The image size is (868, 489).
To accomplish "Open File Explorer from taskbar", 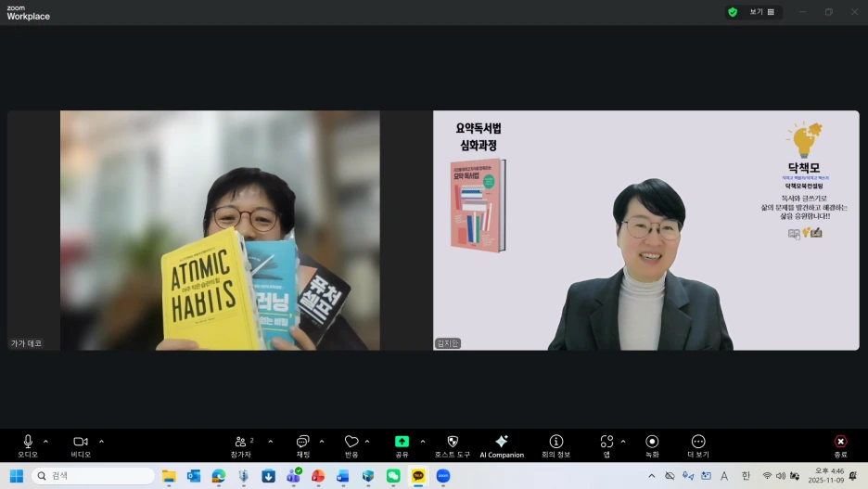I will (x=169, y=476).
